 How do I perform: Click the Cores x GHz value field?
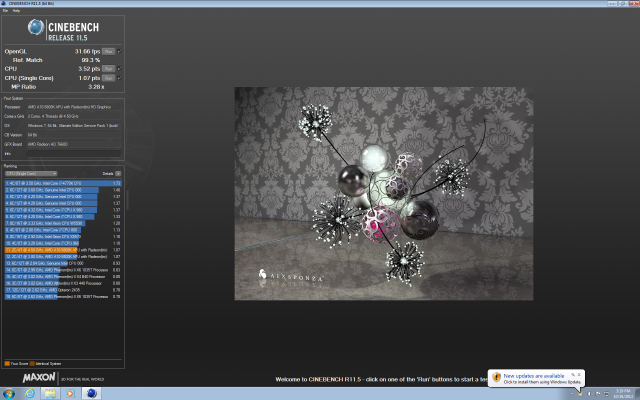[74, 116]
